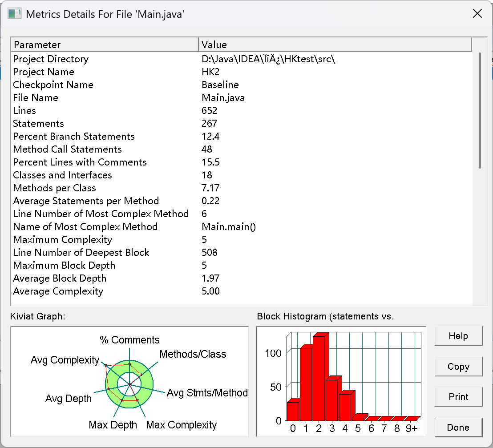
Task: Click the Main.main() value
Action: click(x=229, y=227)
